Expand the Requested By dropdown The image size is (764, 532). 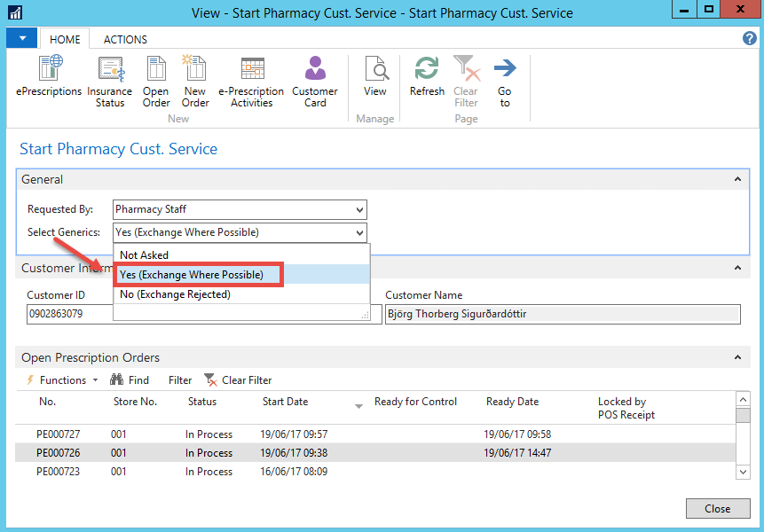click(358, 210)
